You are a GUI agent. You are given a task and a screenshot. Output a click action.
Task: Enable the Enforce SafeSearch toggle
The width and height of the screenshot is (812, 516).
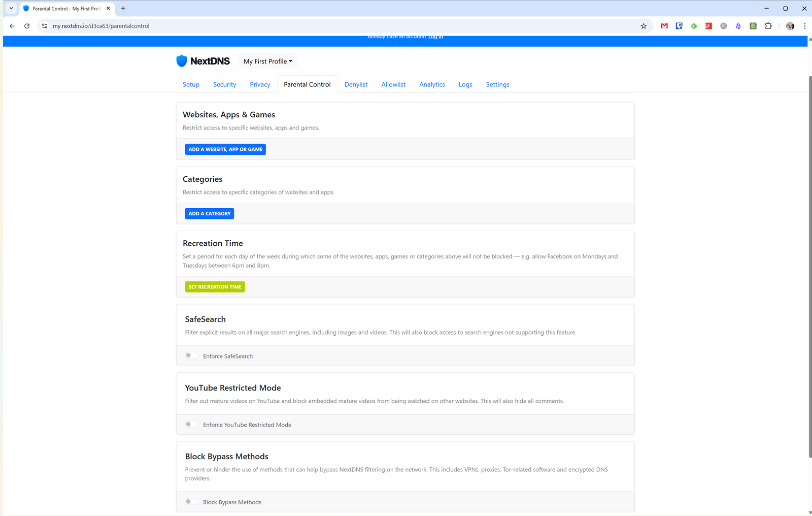click(191, 356)
